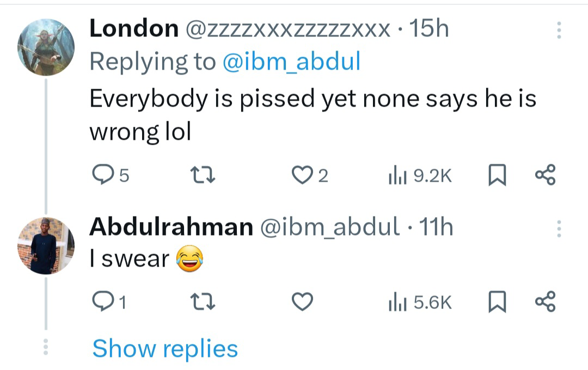Expand the thread with Show replies
This screenshot has height=370, width=588.
(165, 348)
